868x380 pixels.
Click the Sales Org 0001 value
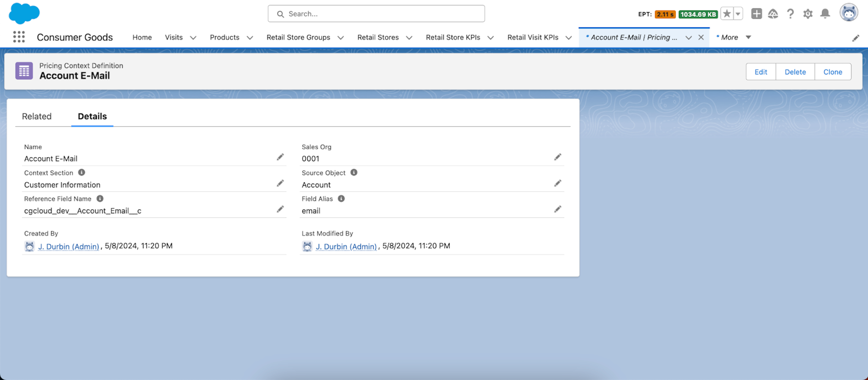click(x=310, y=159)
